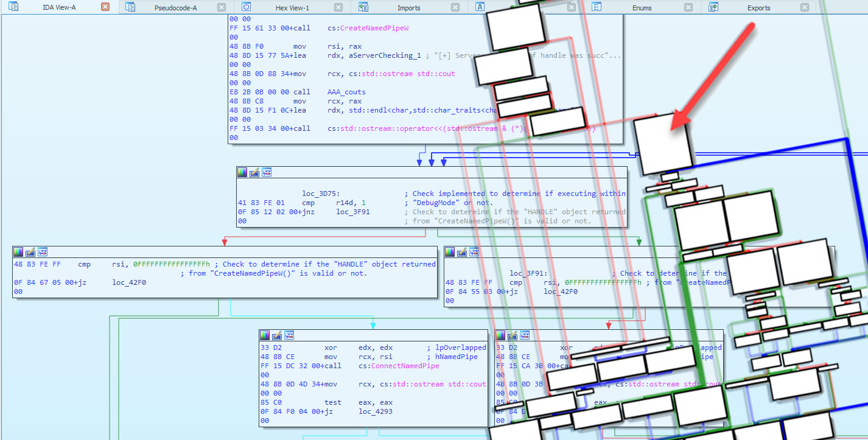
Task: Click pencil icon on jz loc_4293 block
Action: [277, 335]
